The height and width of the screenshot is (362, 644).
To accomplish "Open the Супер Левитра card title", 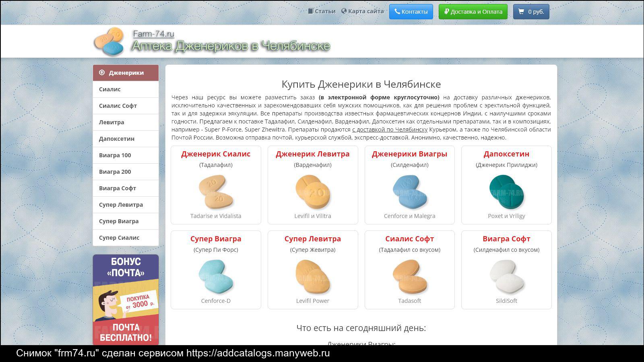I will click(x=313, y=239).
